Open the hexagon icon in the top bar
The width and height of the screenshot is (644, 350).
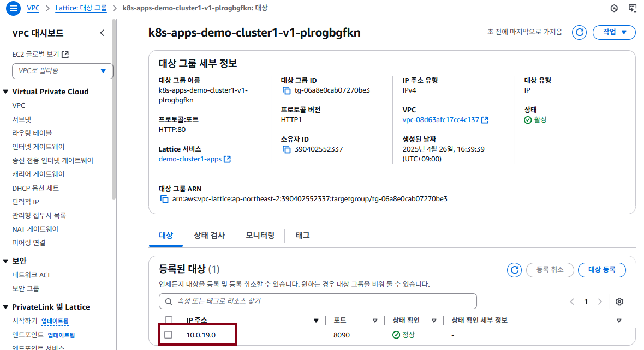coord(614,8)
